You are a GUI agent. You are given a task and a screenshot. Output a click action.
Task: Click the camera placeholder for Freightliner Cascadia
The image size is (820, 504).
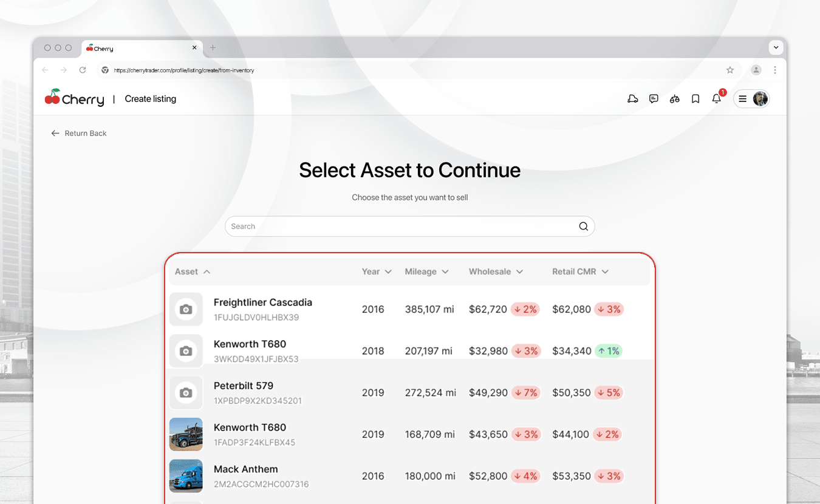pos(186,309)
